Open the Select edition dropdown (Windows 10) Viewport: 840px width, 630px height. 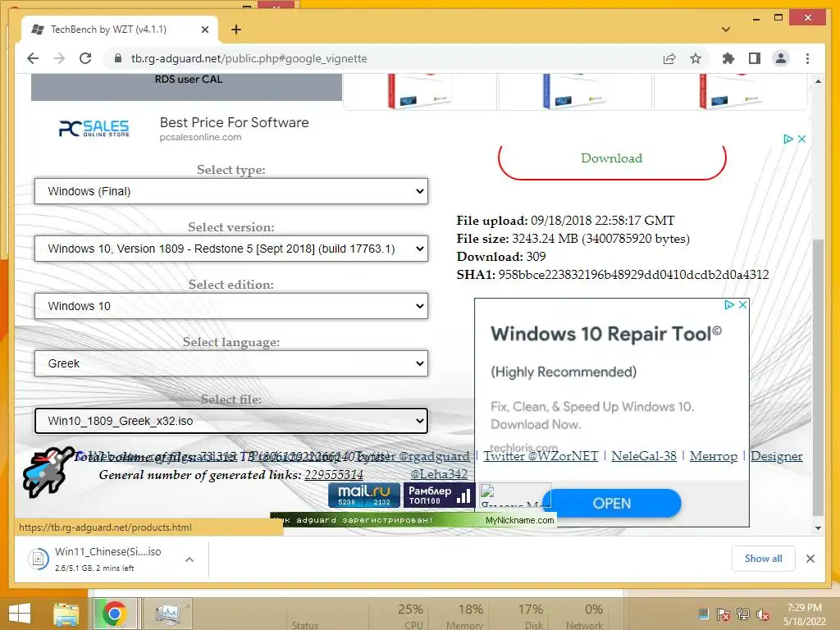coord(231,306)
